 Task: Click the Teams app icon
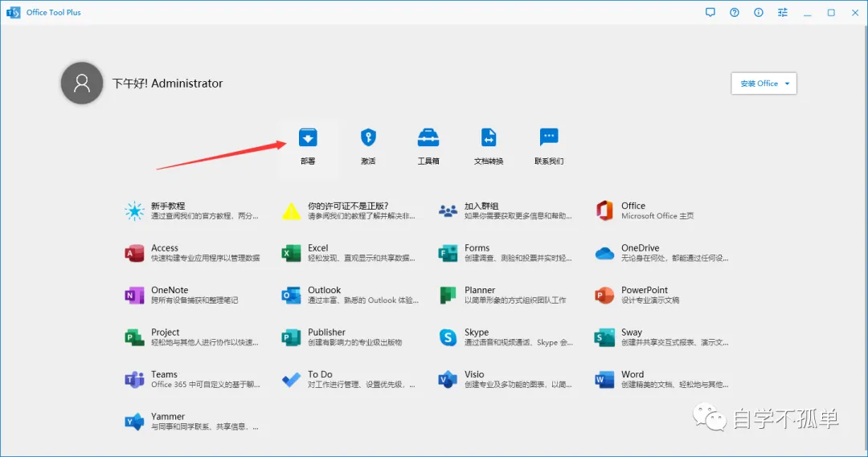pyautogui.click(x=134, y=380)
